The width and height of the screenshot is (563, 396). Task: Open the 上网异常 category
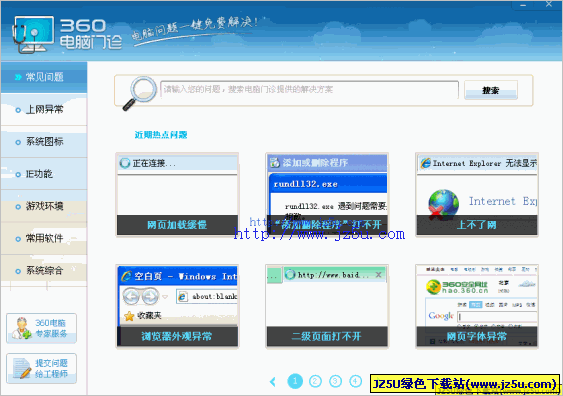(x=44, y=110)
